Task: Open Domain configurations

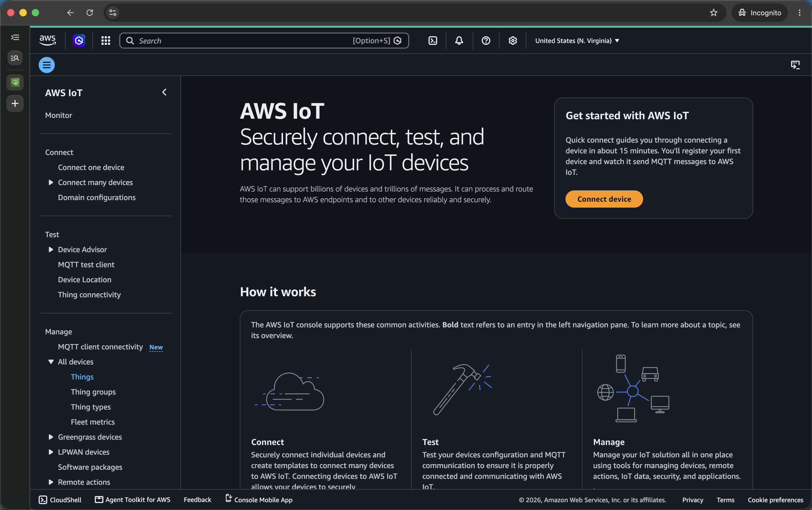Action: point(97,198)
